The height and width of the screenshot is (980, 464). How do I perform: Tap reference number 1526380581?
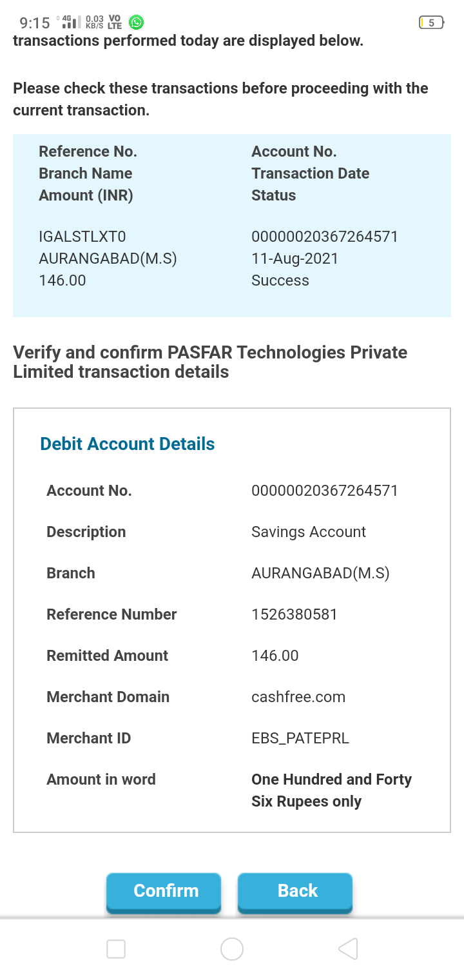[294, 614]
